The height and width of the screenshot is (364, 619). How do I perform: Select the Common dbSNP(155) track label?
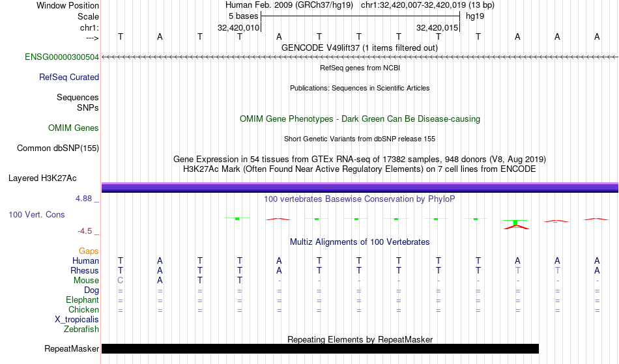click(x=57, y=148)
